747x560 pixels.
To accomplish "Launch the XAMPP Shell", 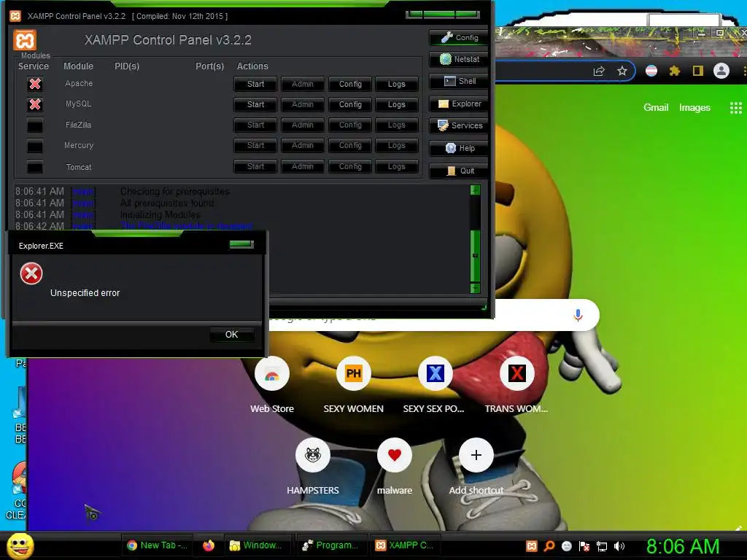I will [x=459, y=82].
